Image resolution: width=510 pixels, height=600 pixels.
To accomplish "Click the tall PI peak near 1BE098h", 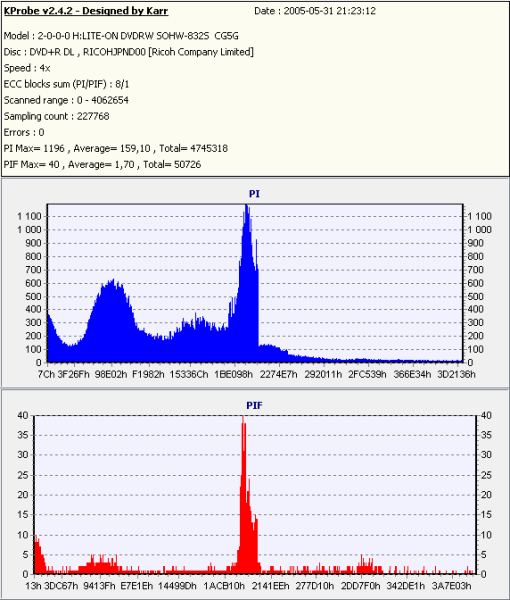I will pyautogui.click(x=248, y=283).
